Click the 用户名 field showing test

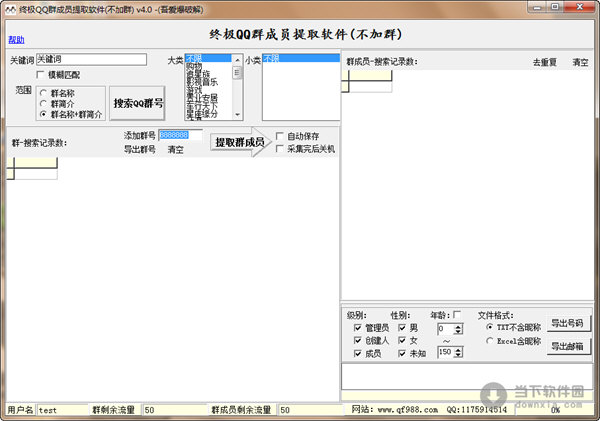coord(63,410)
